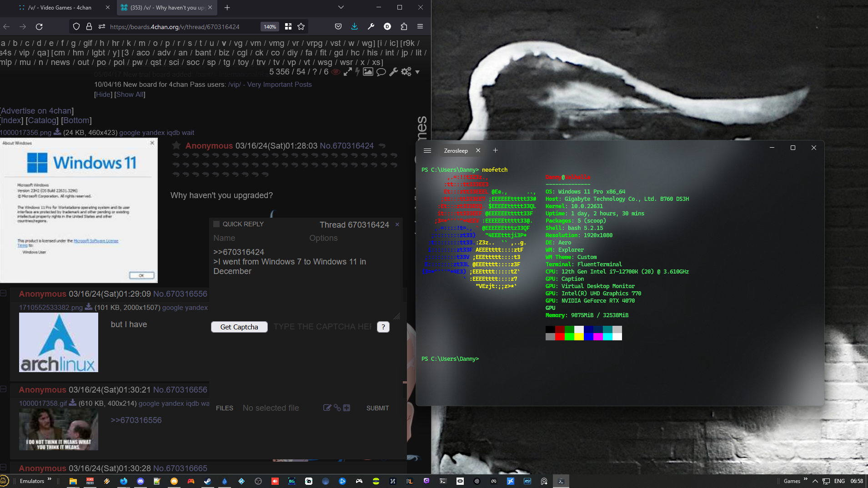Open the Arch Linux image thumbnail
The height and width of the screenshot is (488, 868).
click(59, 342)
